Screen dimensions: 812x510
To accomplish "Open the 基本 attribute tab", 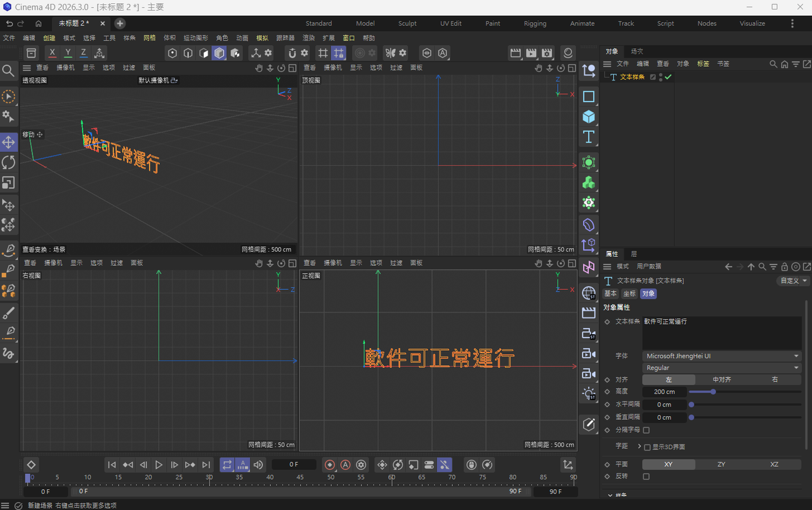I will (x=610, y=294).
